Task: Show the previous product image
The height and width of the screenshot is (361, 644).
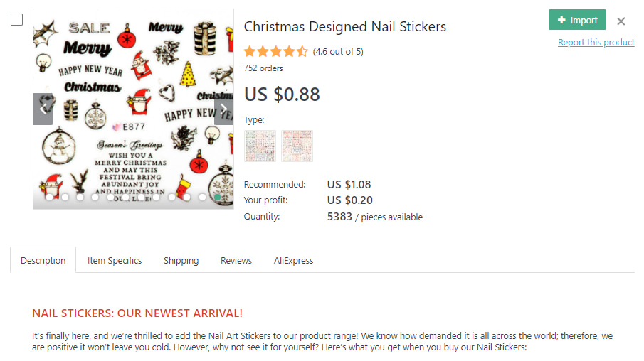Action: [x=43, y=109]
